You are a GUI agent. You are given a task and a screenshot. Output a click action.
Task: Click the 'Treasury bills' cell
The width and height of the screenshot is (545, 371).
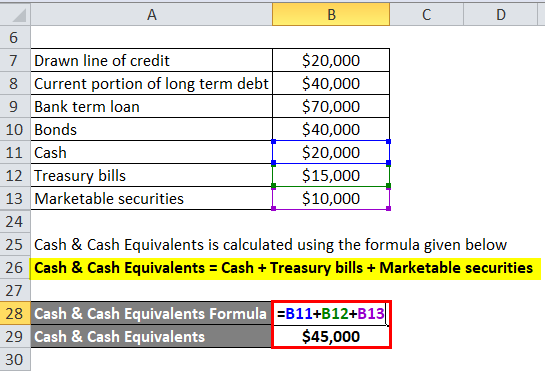point(152,175)
